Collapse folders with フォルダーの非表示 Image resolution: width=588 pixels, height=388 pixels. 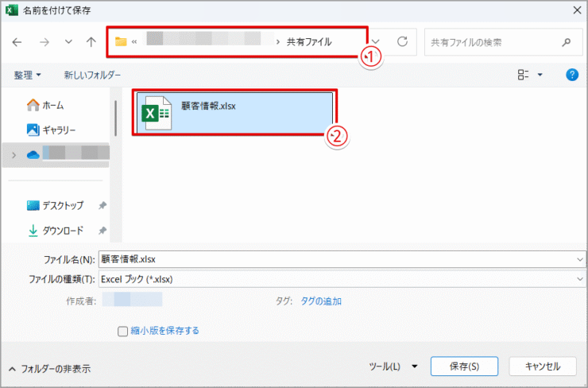49,369
